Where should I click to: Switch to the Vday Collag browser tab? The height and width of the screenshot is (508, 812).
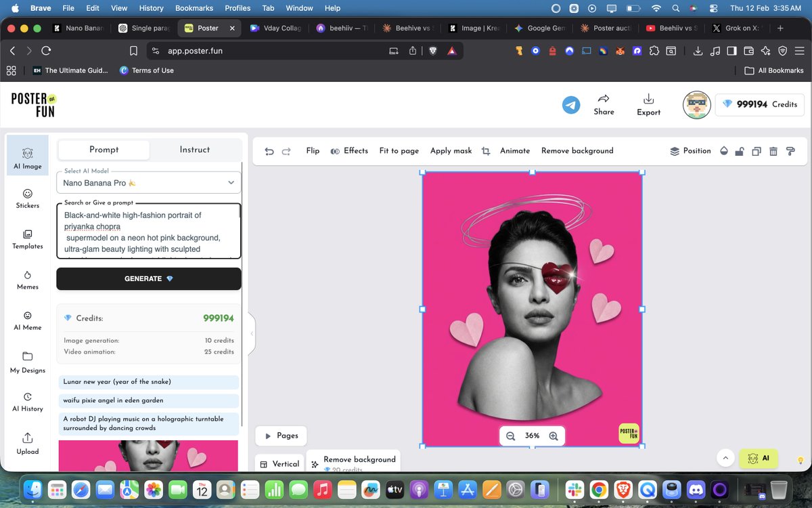click(x=275, y=28)
